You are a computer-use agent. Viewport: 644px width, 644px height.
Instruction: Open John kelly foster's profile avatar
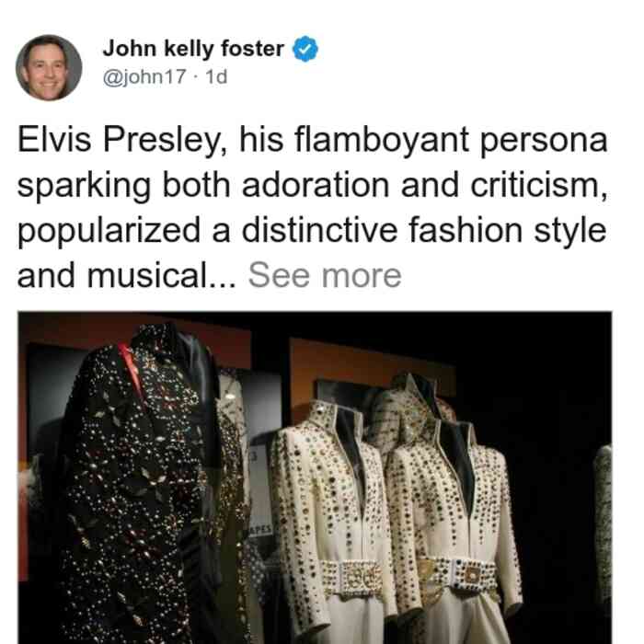pos(49,68)
